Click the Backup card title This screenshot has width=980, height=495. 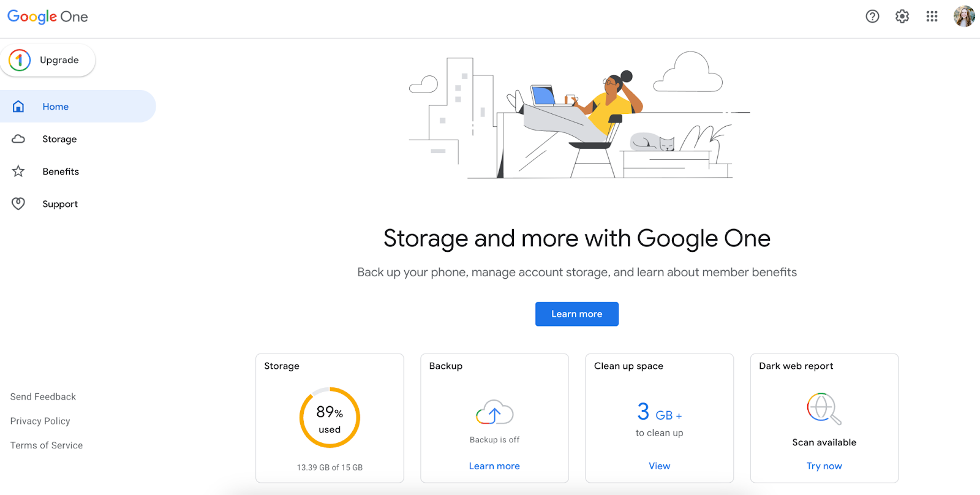pyautogui.click(x=446, y=366)
